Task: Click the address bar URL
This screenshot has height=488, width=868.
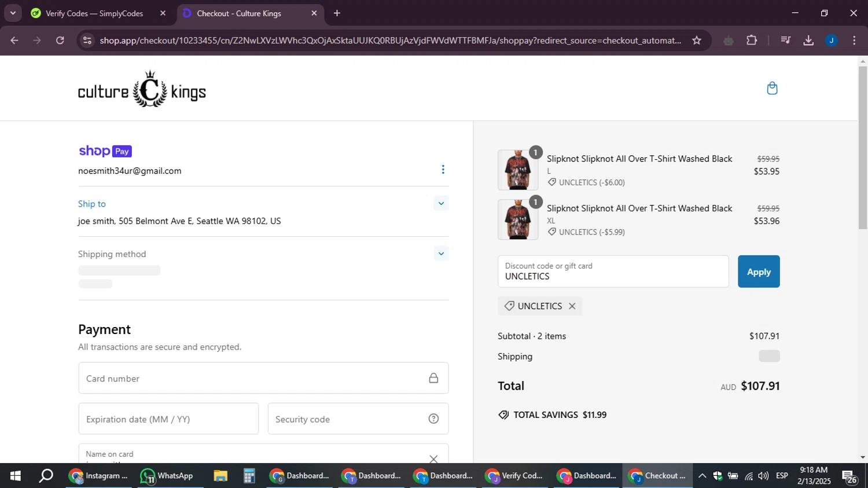Action: click(391, 41)
